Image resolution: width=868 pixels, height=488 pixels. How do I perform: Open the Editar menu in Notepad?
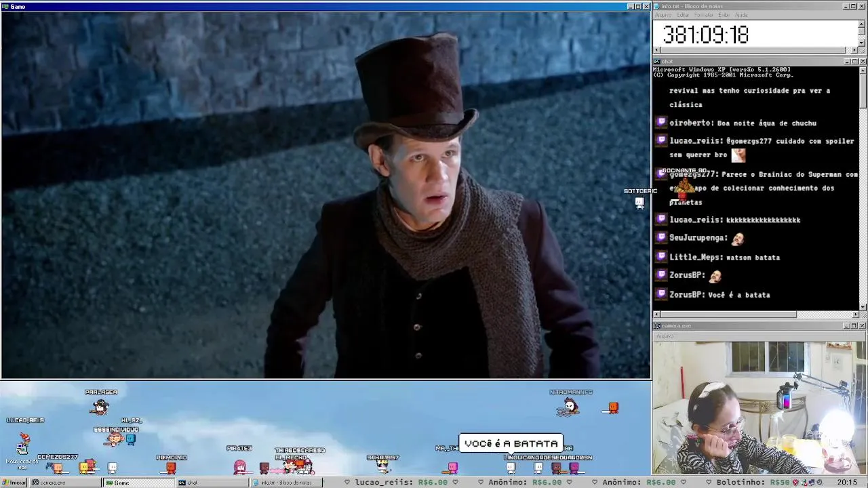[x=683, y=15]
